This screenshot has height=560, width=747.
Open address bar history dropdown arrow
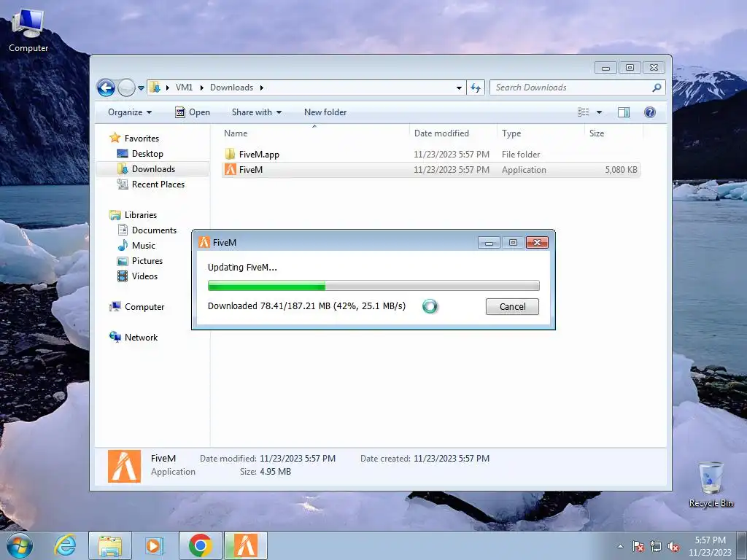[x=459, y=87]
